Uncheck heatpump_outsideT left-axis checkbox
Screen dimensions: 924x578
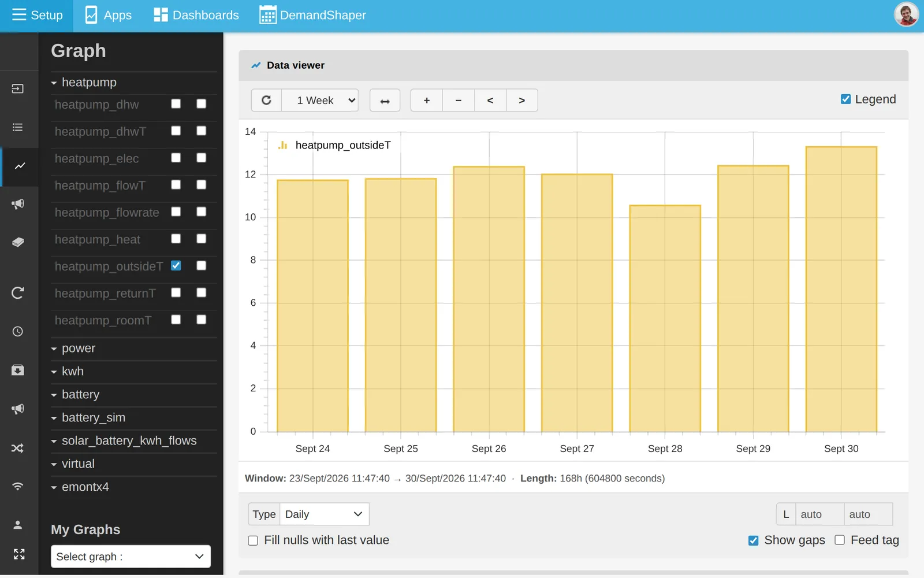176,266
